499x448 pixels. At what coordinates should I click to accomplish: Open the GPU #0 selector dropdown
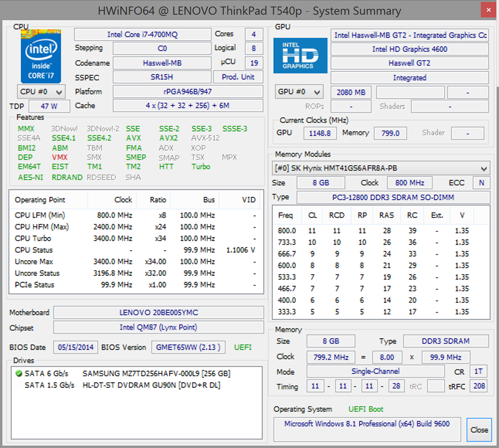299,92
